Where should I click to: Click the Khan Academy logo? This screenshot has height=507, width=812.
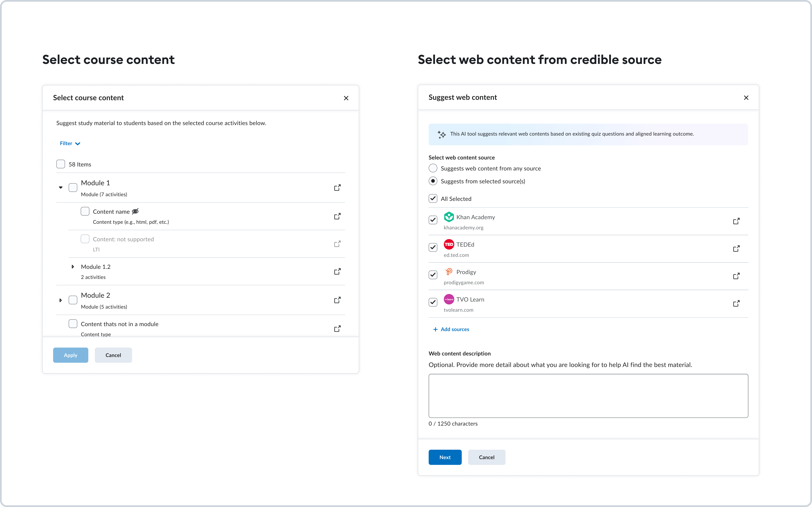coord(449,217)
